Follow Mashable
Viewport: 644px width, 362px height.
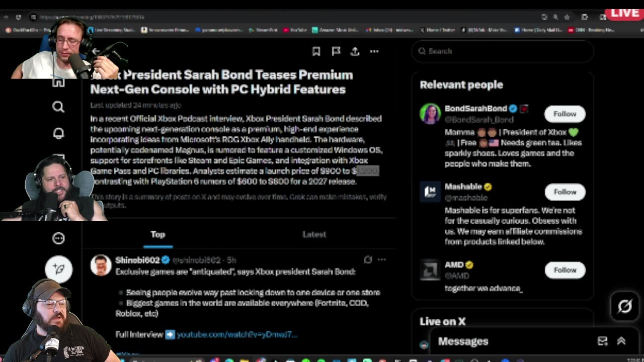tap(565, 192)
